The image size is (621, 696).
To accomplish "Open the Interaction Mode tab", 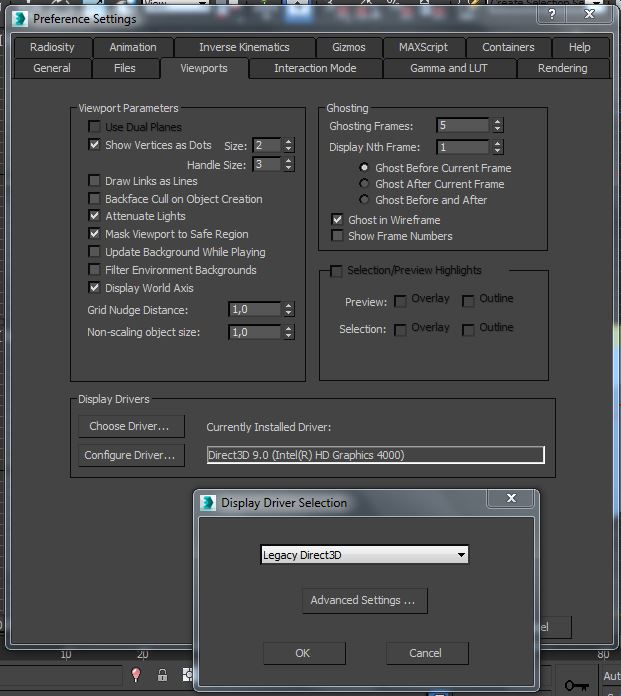I will coord(315,68).
